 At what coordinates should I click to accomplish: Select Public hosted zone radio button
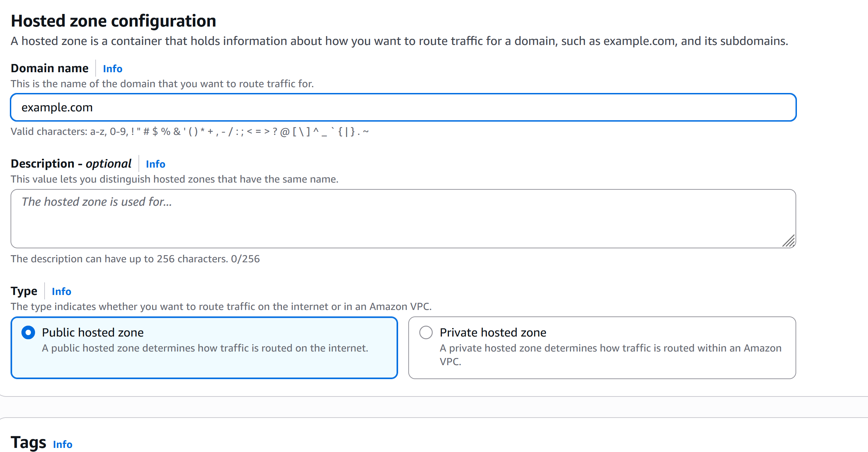point(28,332)
